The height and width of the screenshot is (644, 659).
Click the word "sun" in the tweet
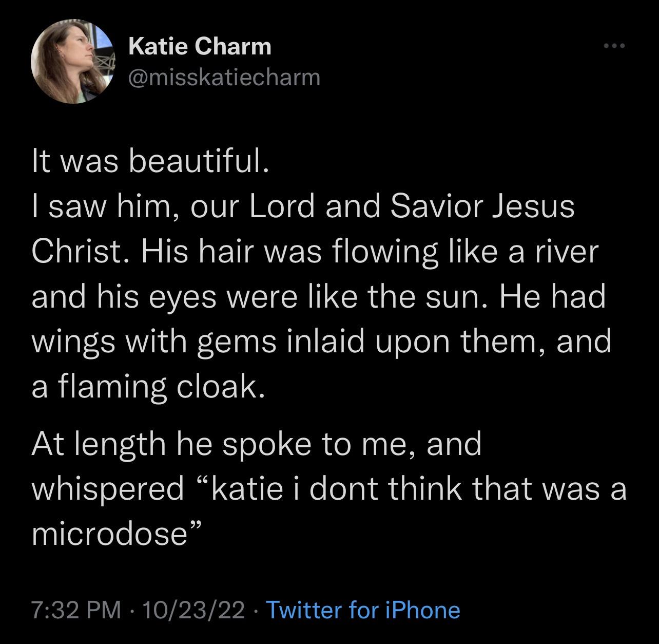[x=454, y=297]
